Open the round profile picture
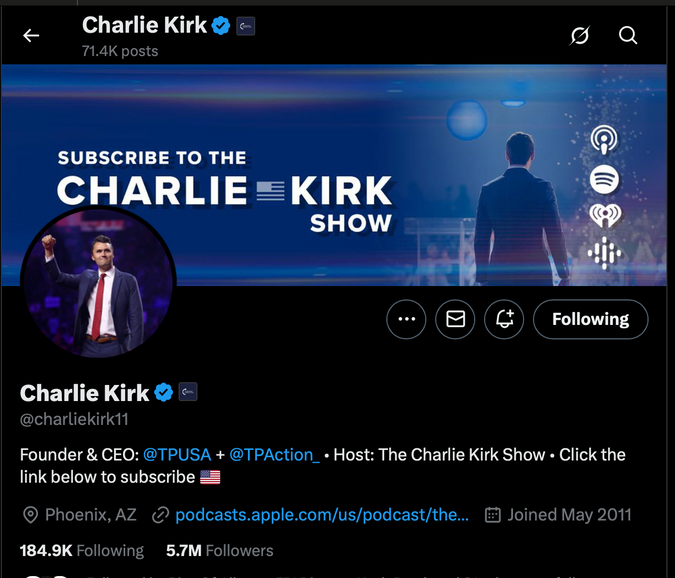This screenshot has height=578, width=675. pos(98,283)
